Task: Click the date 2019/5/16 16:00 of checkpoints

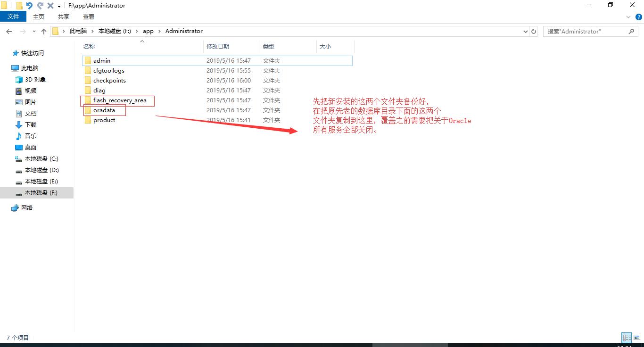Action: click(229, 80)
